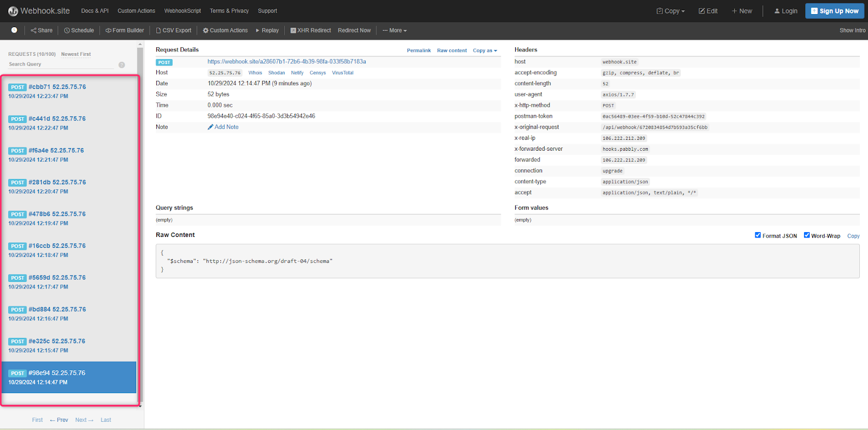Click the postman-token header value
Screen dimensions: 868x430
click(x=653, y=117)
